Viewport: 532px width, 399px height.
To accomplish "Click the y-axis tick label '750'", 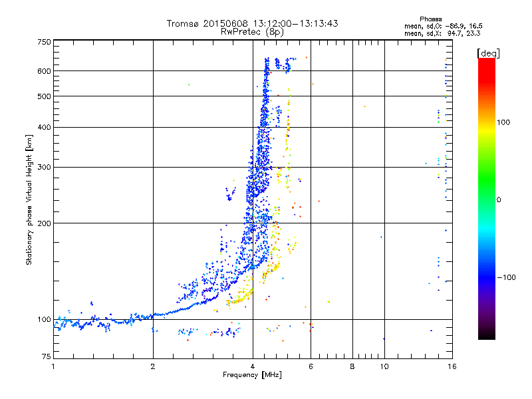I will 44,42.
